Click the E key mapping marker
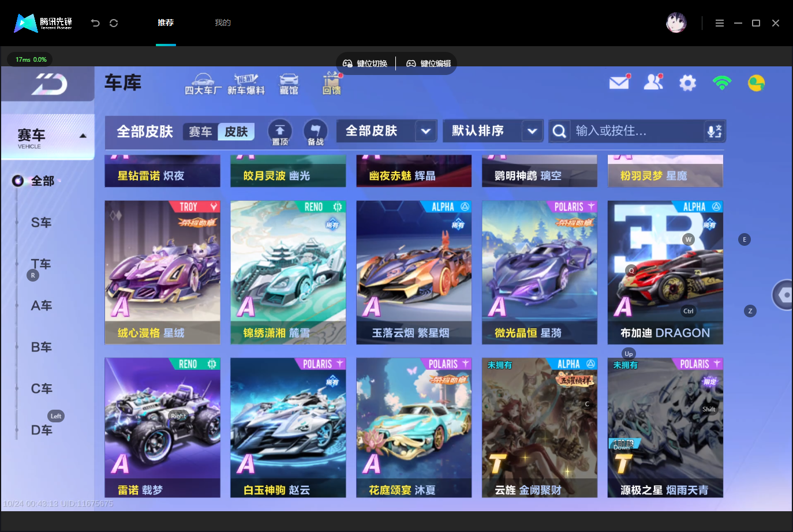The height and width of the screenshot is (532, 793). tap(745, 239)
